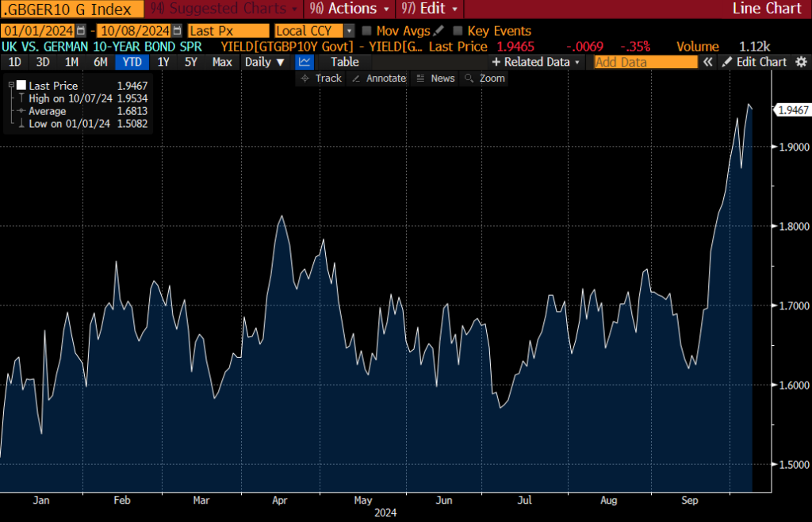
Task: Collapse panel with double-chevron icon
Action: pyautogui.click(x=708, y=62)
